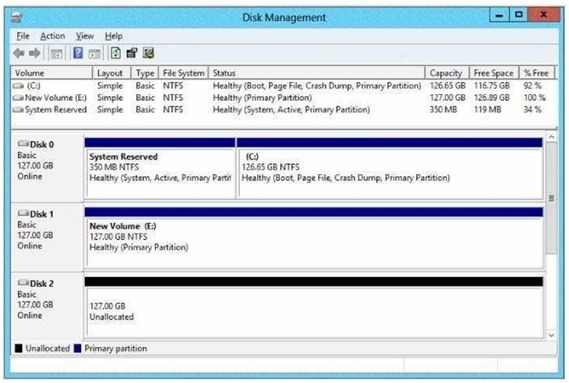Sort by the Capacity column header
Screen dimensions: 569x383
[447, 73]
